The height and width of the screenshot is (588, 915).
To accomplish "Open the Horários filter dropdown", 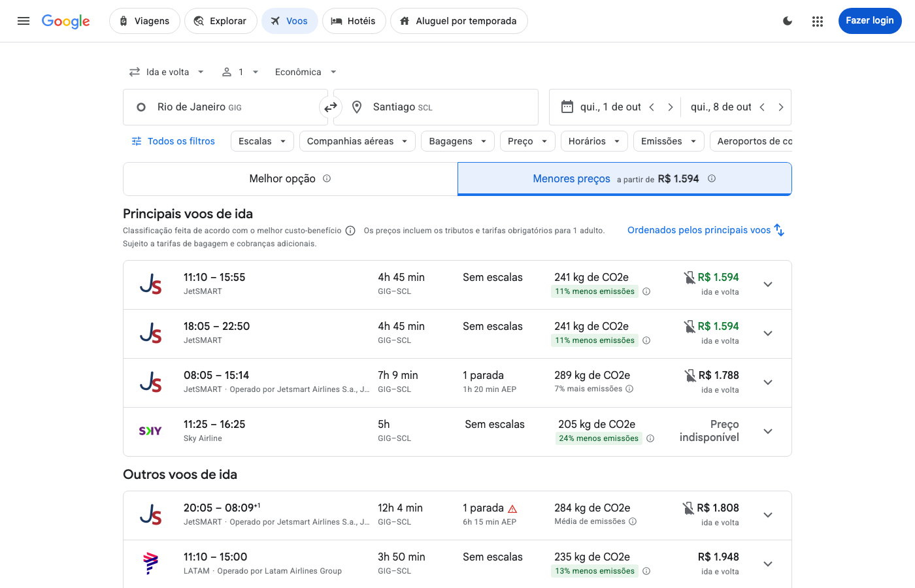I will 594,141.
